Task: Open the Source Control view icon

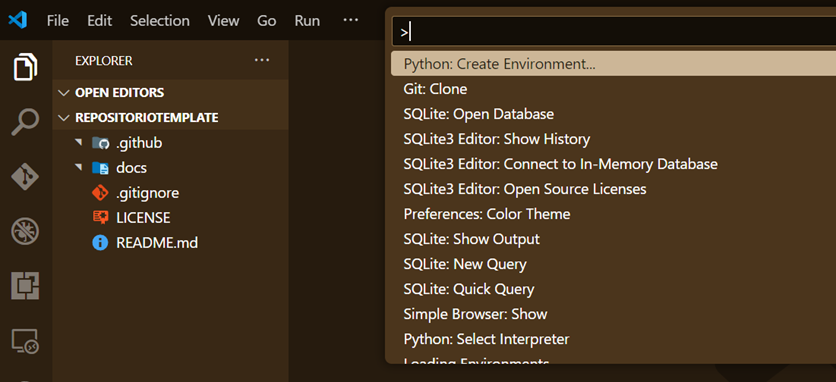Action: [x=25, y=177]
